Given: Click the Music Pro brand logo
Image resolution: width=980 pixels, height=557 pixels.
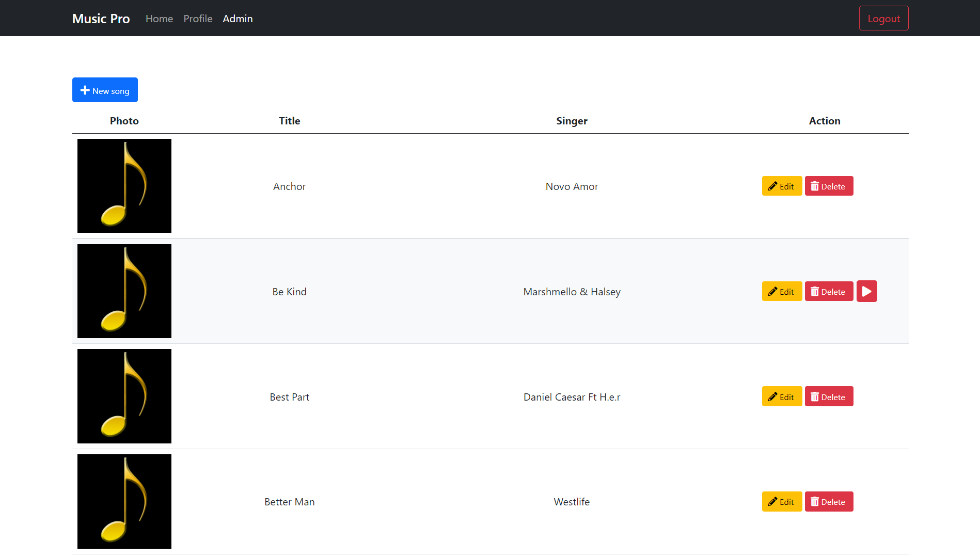Looking at the screenshot, I should [101, 19].
